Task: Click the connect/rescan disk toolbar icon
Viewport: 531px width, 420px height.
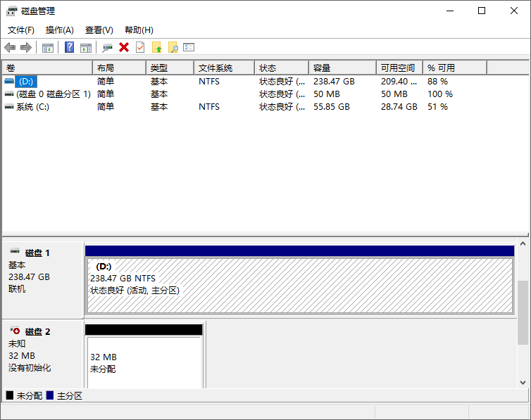Action: coord(107,47)
